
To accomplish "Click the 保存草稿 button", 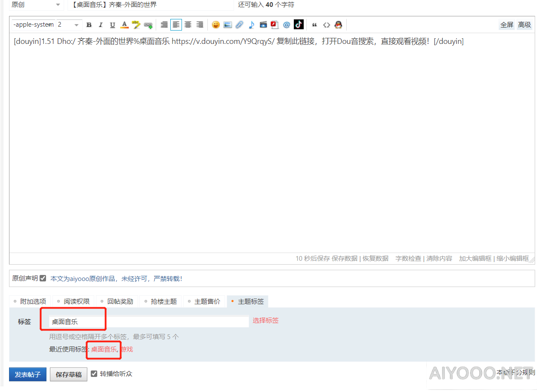I will (x=69, y=374).
